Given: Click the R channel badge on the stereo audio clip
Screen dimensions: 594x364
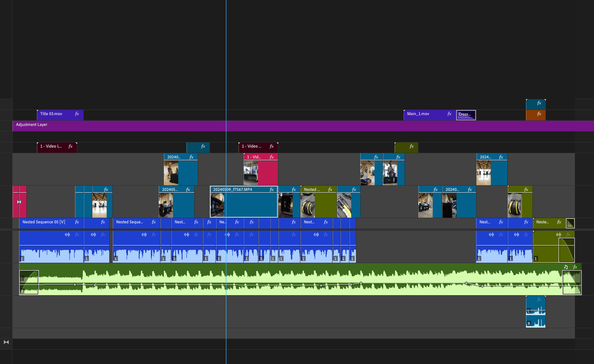Looking at the screenshot, I should [x=529, y=324].
